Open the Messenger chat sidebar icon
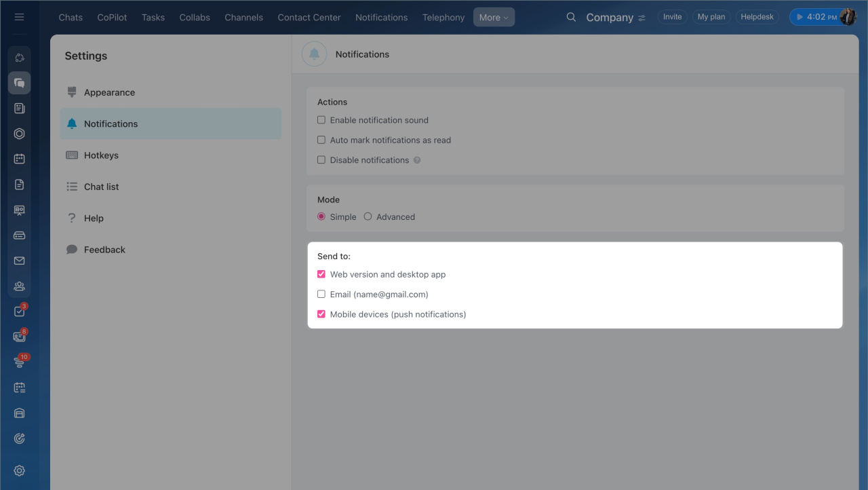The height and width of the screenshot is (490, 868). [19, 83]
